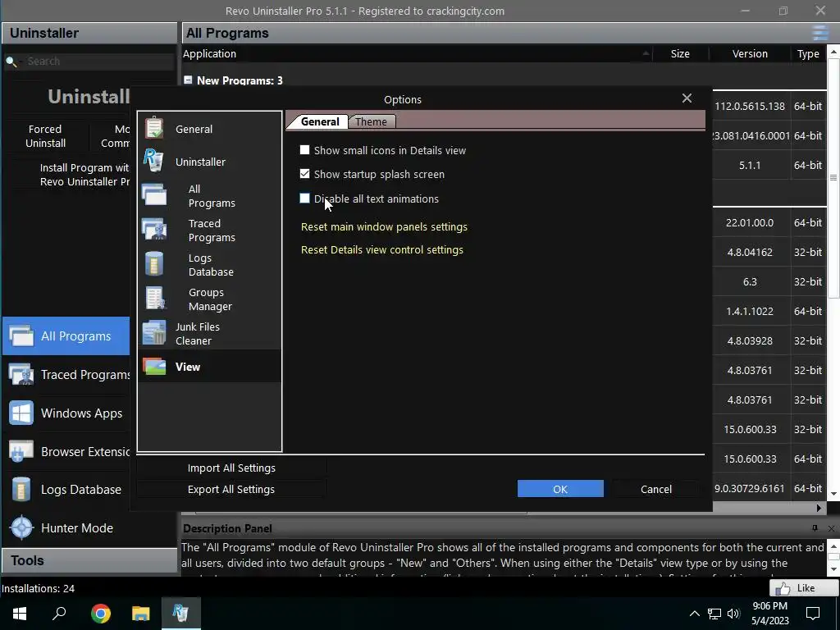Switch to General tab in Options
The image size is (840, 630).
click(320, 121)
